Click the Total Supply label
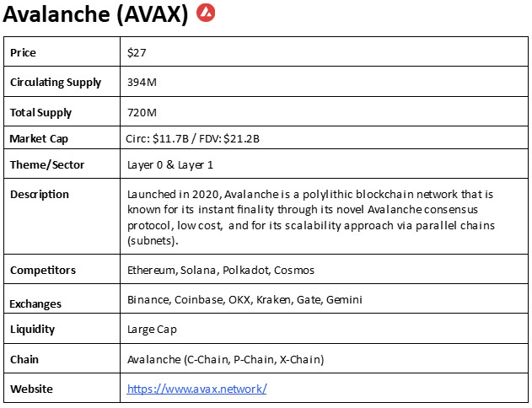 click(40, 113)
